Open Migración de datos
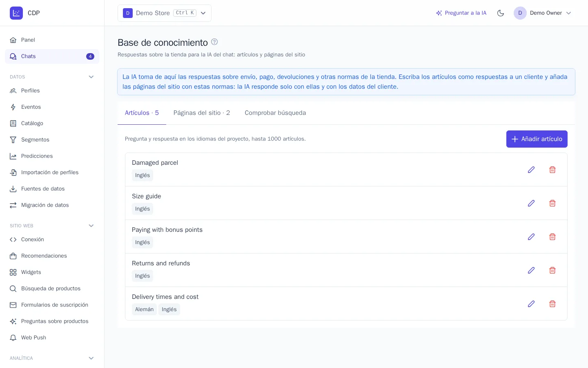The height and width of the screenshot is (368, 588). 52,205
